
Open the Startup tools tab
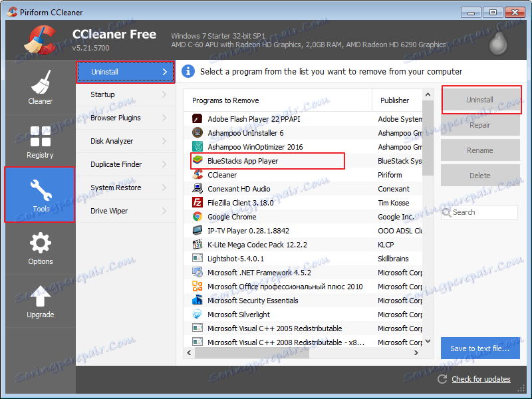126,94
